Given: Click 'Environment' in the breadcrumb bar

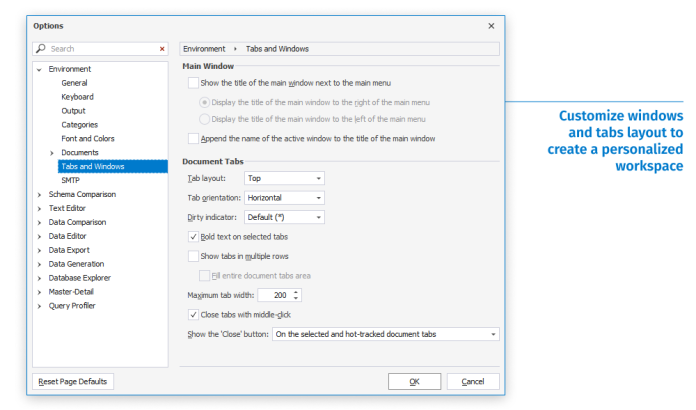Looking at the screenshot, I should coord(204,49).
